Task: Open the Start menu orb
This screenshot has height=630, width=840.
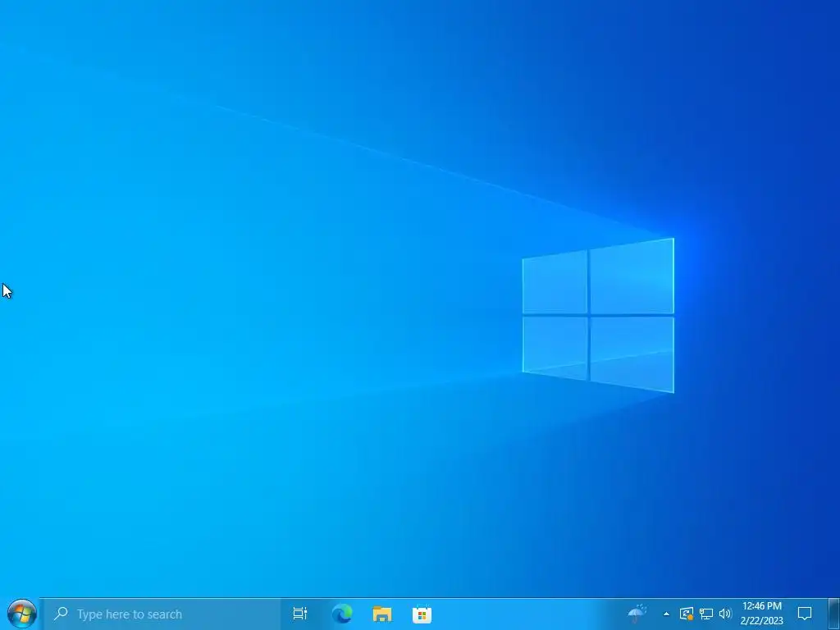Action: pos(22,614)
